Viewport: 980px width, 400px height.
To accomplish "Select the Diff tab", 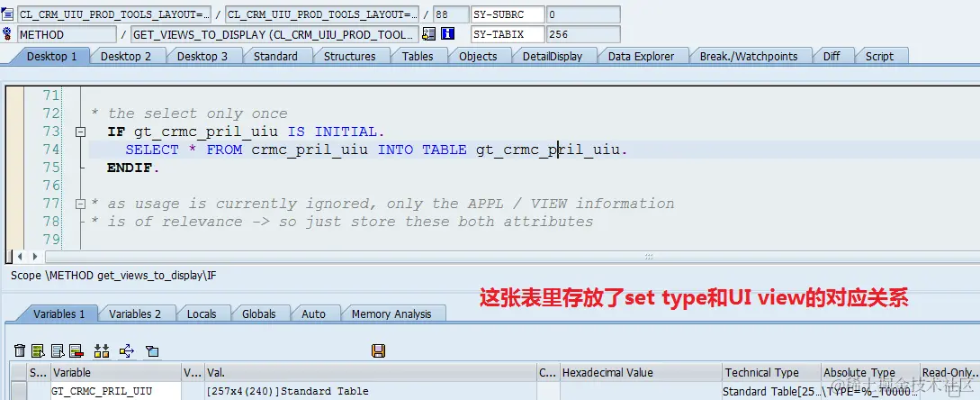I will click(x=832, y=57).
